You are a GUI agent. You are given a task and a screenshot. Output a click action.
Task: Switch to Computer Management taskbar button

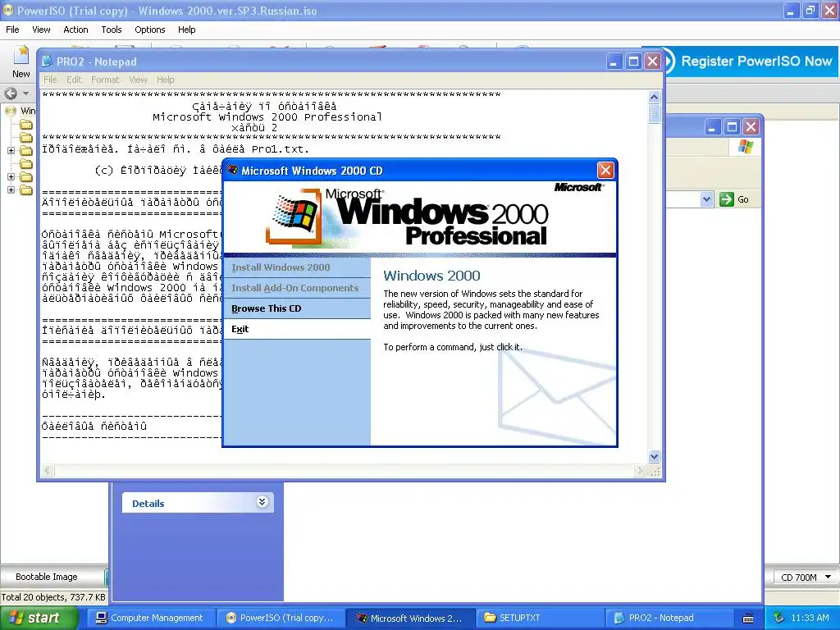click(x=150, y=618)
